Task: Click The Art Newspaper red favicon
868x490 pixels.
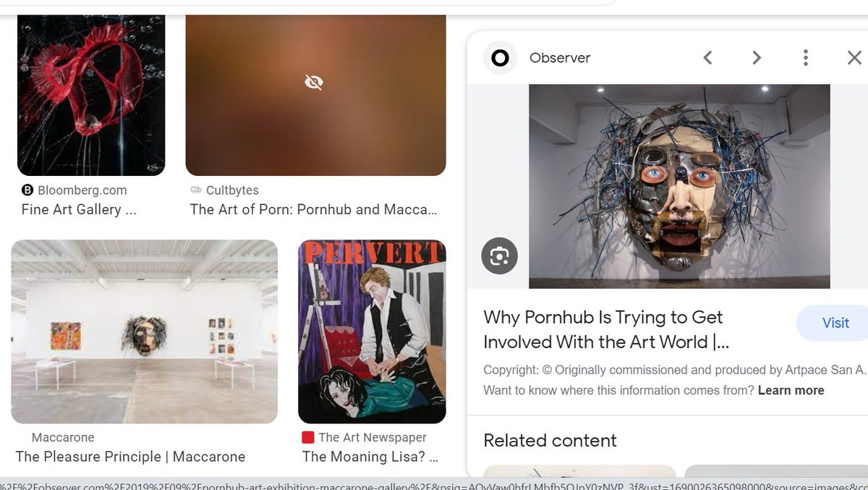Action: tap(308, 437)
